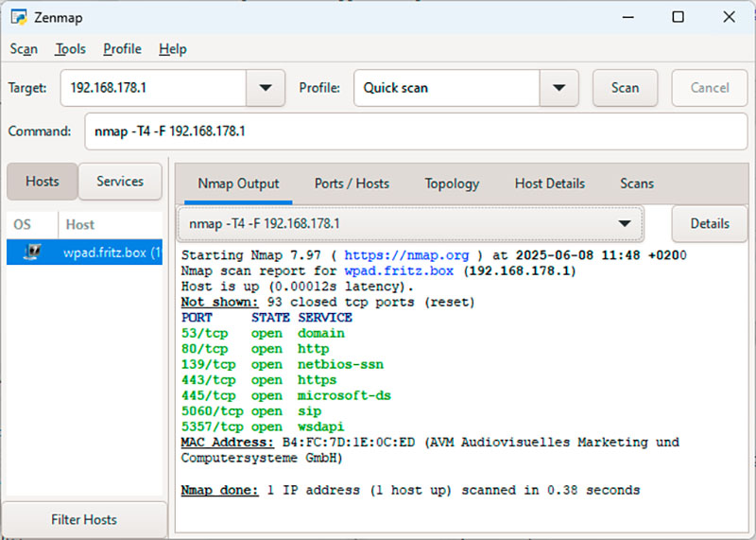Click the Not shown label in output
Image resolution: width=756 pixels, height=540 pixels.
pos(219,302)
